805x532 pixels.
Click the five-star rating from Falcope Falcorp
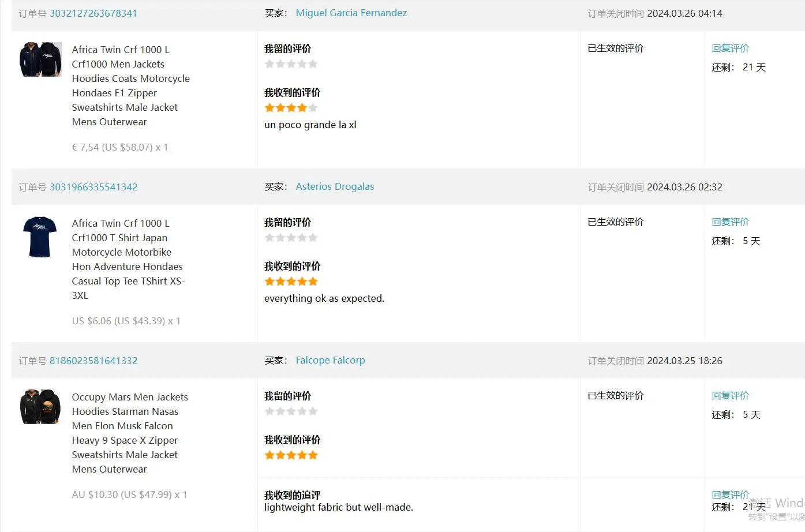click(x=291, y=455)
